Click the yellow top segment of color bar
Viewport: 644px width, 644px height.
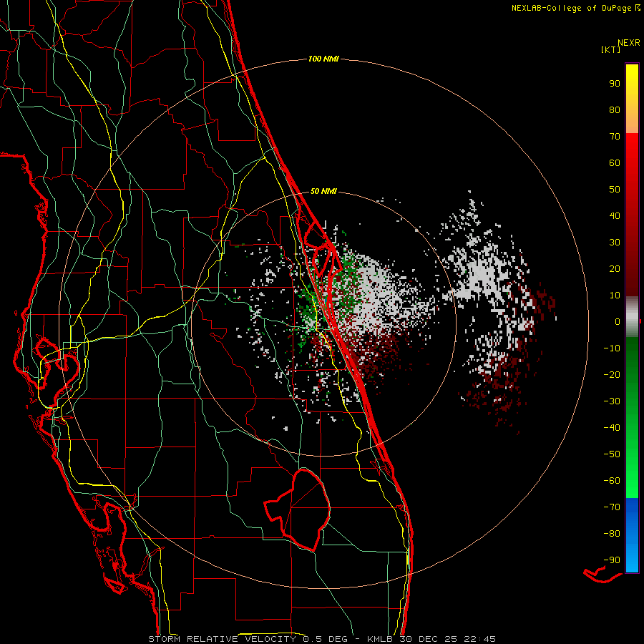point(632,99)
